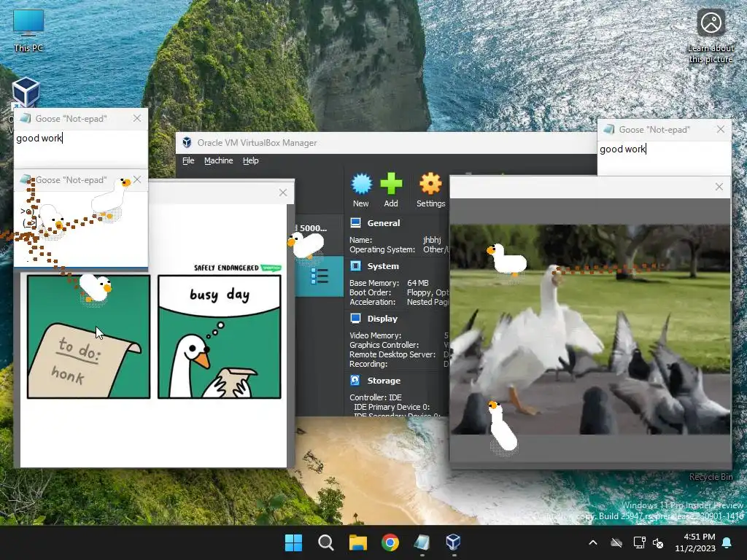Click the New machine icon in VirtualBox
This screenshot has height=560, width=747.
coord(362,184)
